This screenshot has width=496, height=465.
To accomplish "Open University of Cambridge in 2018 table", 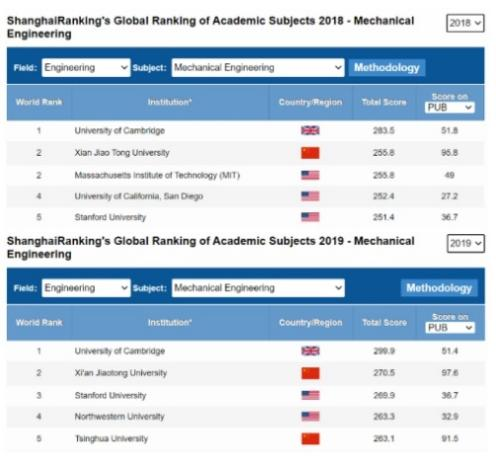I will (x=120, y=131).
